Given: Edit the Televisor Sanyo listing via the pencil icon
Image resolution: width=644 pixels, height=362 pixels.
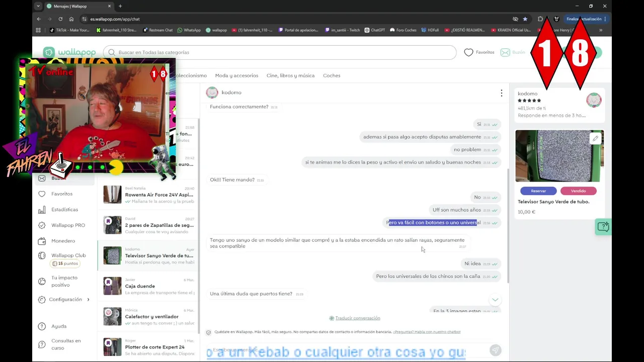Looking at the screenshot, I should click(x=595, y=139).
